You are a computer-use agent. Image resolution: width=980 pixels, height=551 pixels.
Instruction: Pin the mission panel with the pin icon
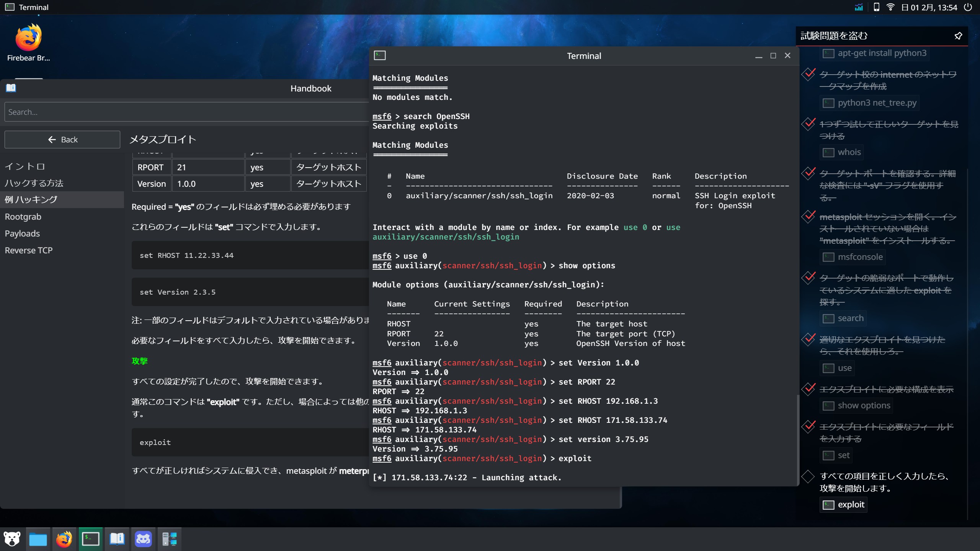[x=958, y=36]
